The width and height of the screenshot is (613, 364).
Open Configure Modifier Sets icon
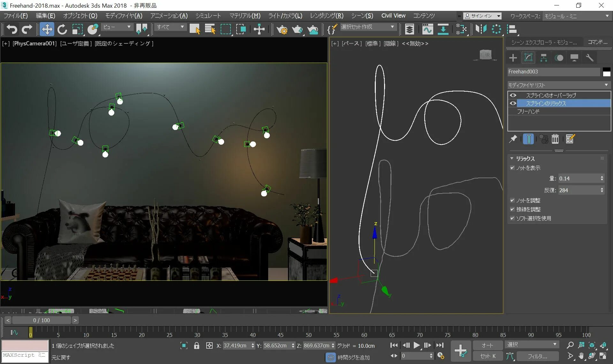coord(570,139)
